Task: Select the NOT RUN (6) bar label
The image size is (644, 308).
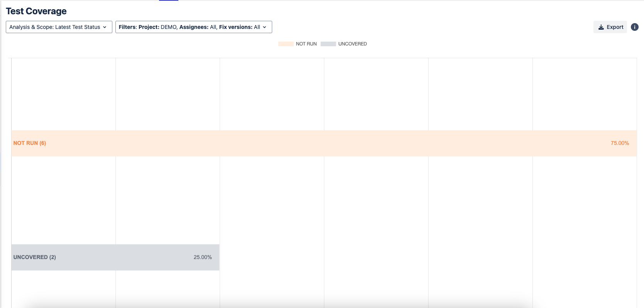Action: point(30,143)
